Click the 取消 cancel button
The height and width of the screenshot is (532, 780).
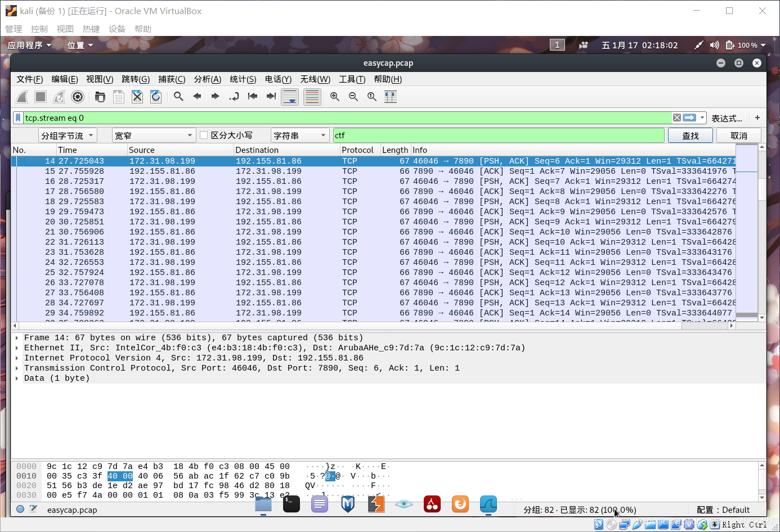(739, 136)
